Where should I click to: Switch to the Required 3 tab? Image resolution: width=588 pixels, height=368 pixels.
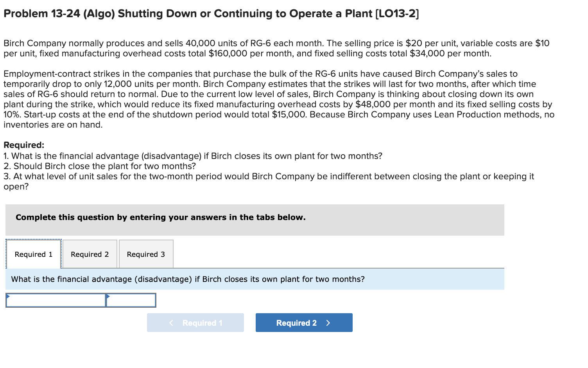coord(145,254)
